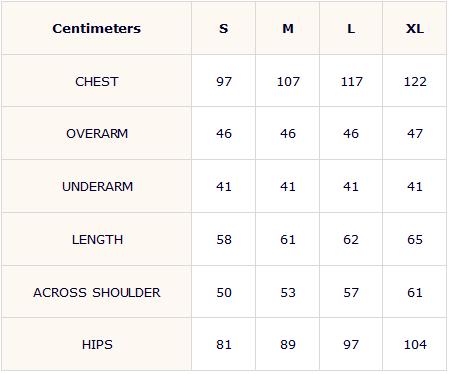Select the length value 62 for L

(x=351, y=239)
